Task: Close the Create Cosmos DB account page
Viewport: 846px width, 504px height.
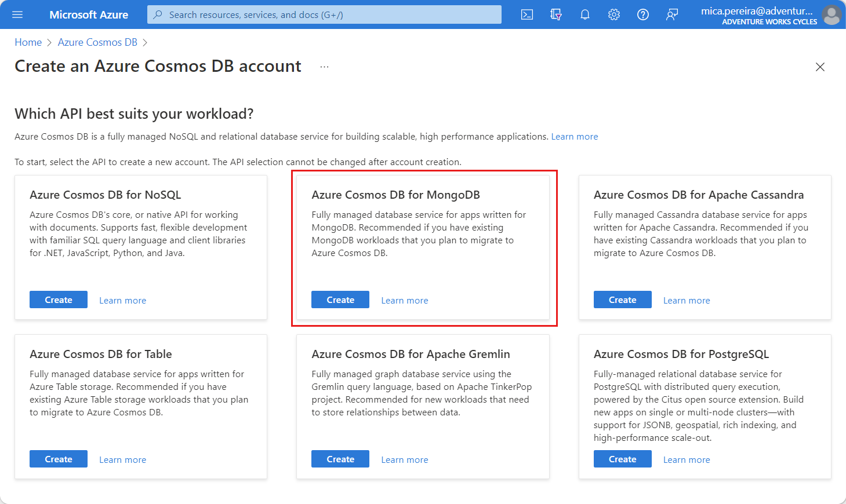Action: click(x=820, y=67)
